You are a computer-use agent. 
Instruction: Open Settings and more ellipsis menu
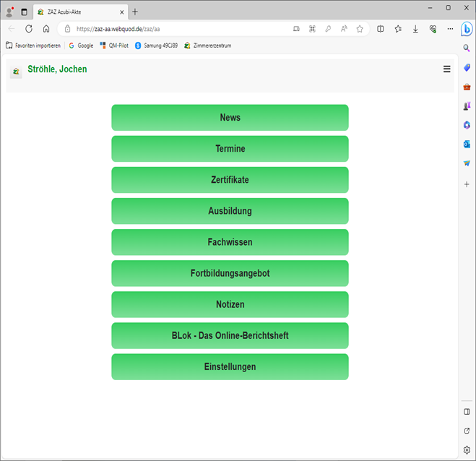(x=450, y=29)
